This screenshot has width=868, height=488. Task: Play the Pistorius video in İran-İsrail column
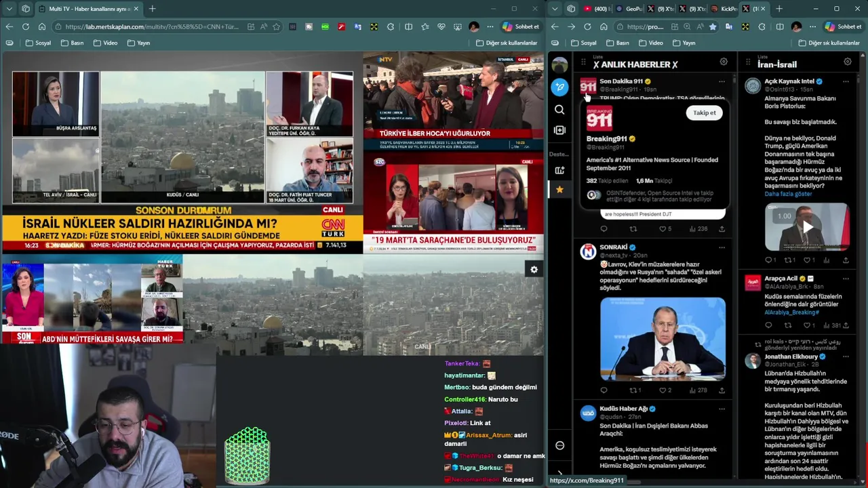point(807,227)
